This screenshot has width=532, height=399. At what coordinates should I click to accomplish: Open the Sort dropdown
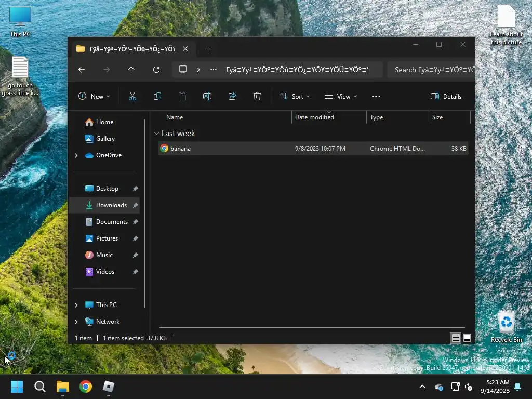coord(295,96)
